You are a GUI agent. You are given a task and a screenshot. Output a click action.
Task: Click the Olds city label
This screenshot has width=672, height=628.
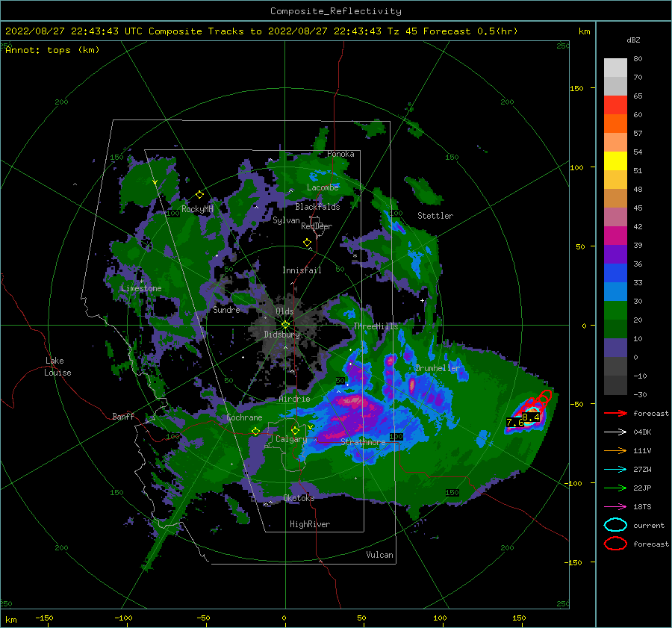pyautogui.click(x=284, y=311)
